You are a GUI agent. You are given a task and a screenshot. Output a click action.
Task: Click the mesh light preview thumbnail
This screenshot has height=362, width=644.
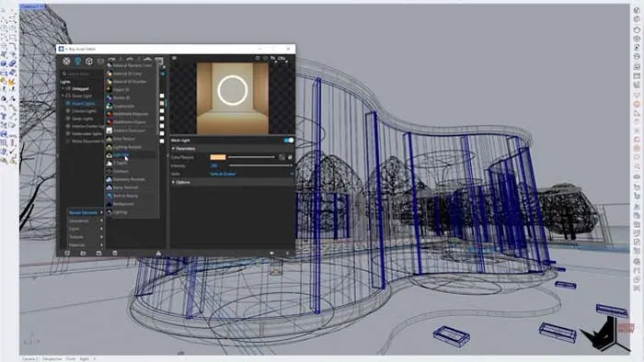233,98
